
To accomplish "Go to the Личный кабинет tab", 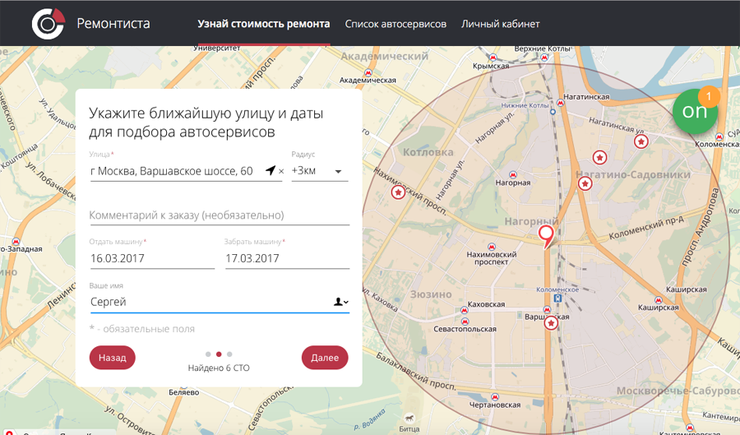I will [500, 24].
